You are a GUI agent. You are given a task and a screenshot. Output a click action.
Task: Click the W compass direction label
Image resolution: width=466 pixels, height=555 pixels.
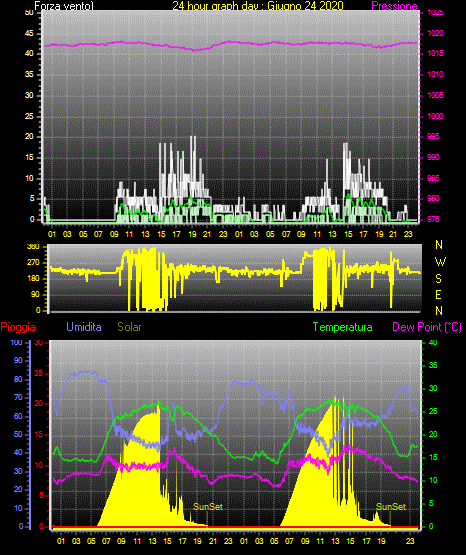point(440,262)
